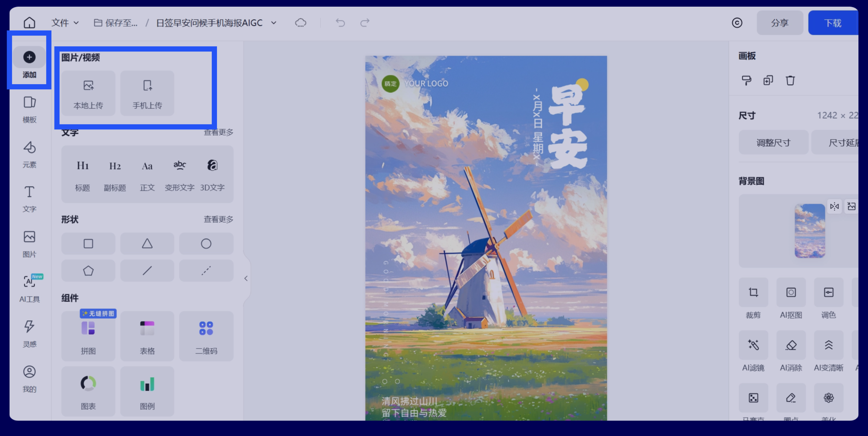Select YOUR LOGO text on poster
The width and height of the screenshot is (868, 436).
click(x=426, y=84)
